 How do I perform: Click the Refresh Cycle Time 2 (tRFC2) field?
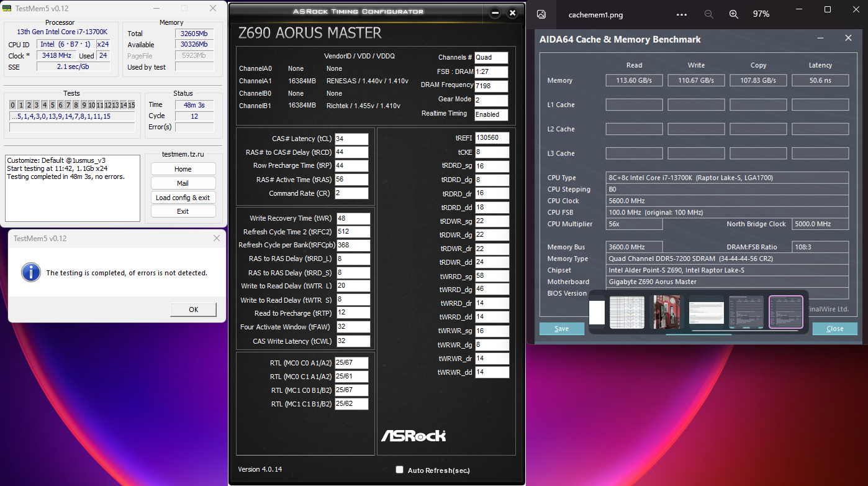click(353, 232)
